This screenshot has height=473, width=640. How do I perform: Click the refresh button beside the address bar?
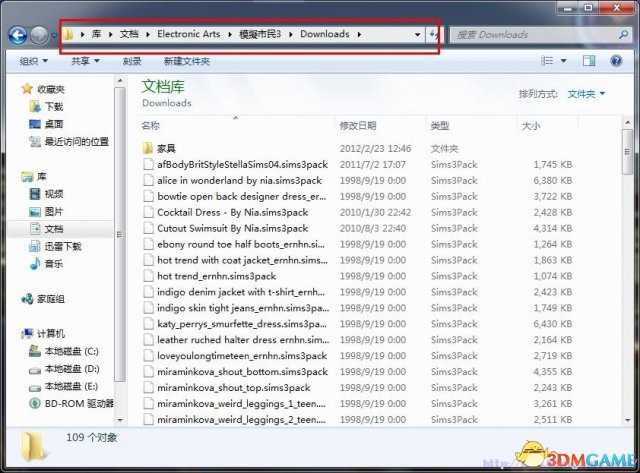pos(433,34)
